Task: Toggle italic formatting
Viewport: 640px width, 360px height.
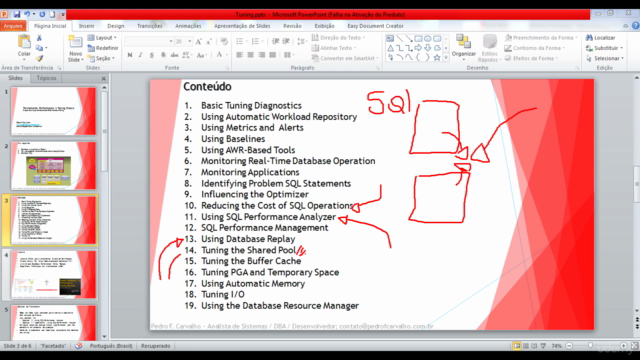Action: [140, 55]
